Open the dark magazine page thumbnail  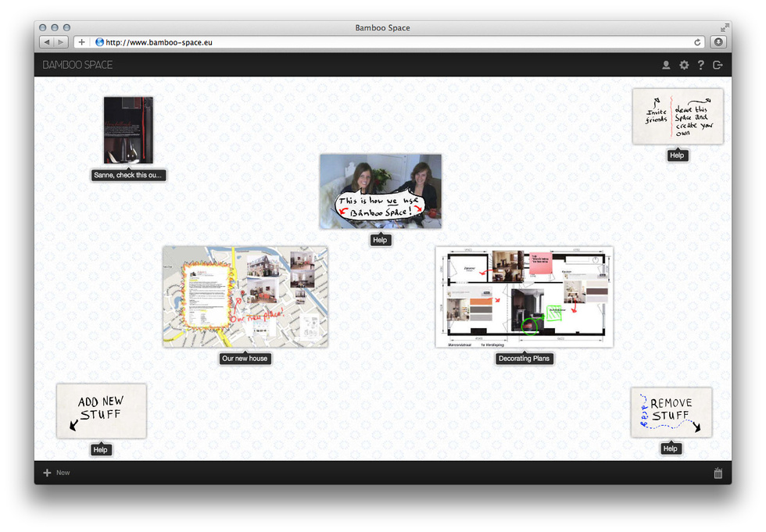128,130
